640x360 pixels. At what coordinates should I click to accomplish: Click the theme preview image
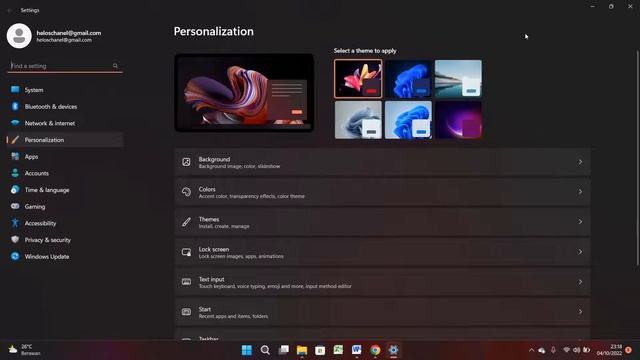(244, 93)
